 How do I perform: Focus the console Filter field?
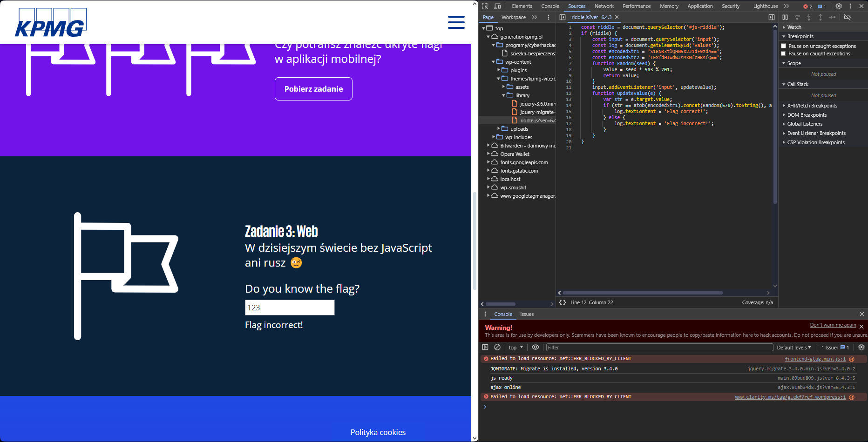[x=659, y=348]
